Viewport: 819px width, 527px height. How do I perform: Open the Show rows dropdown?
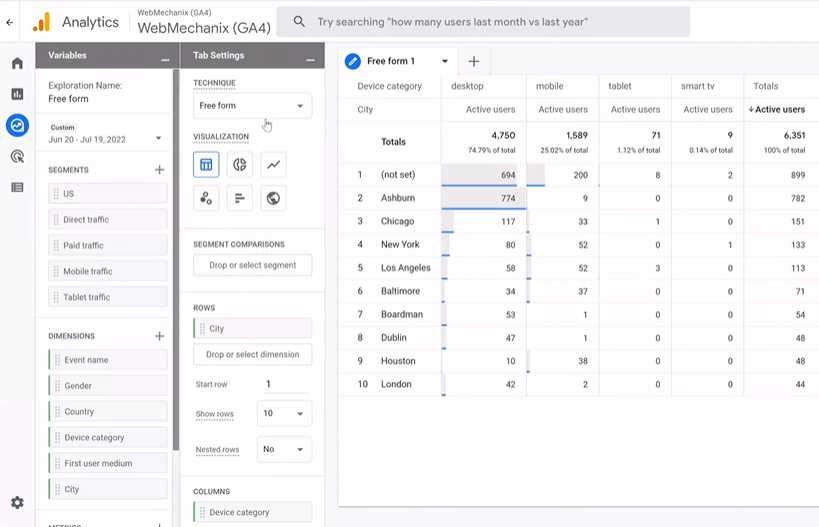tap(284, 413)
